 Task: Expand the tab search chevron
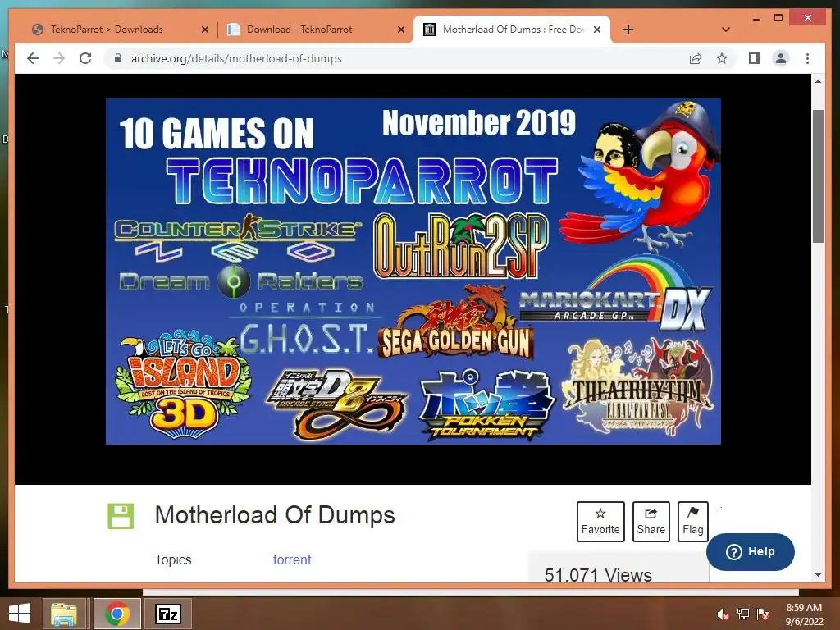coord(726,30)
